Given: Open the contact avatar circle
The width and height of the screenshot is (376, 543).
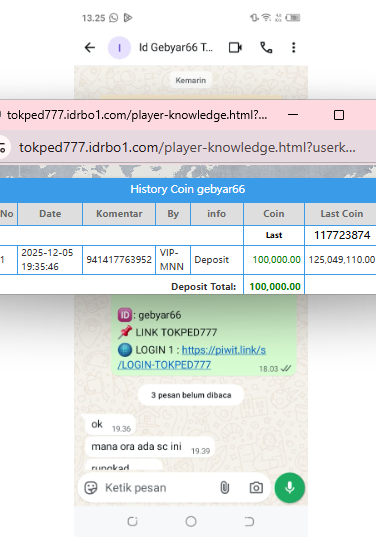Looking at the screenshot, I should point(119,48).
